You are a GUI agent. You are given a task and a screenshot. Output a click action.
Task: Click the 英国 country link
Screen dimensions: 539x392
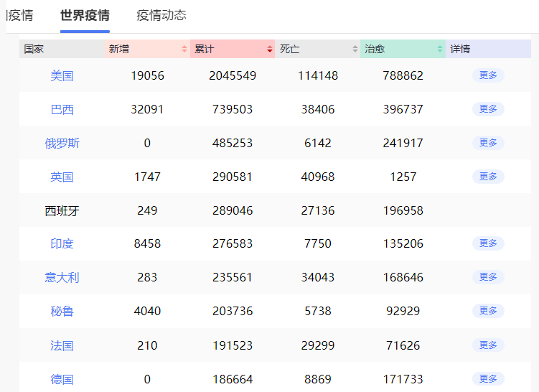click(x=62, y=177)
